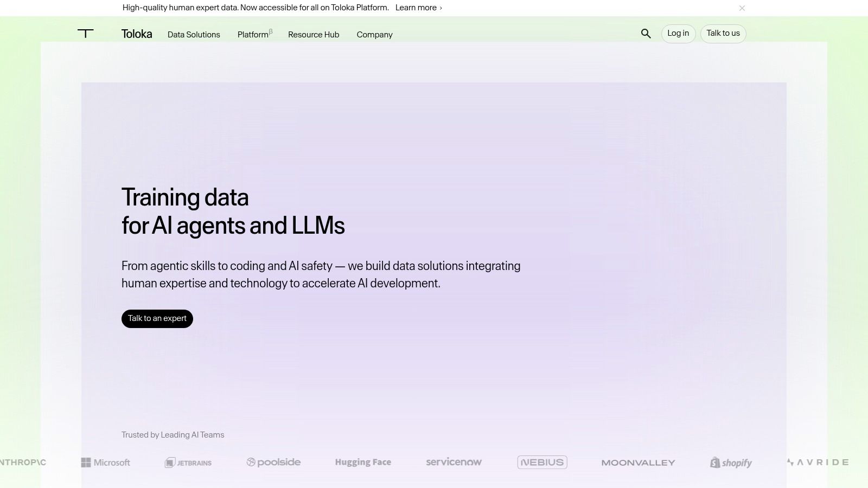This screenshot has height=488, width=868.
Task: Click the Nebius logo
Action: tap(542, 462)
